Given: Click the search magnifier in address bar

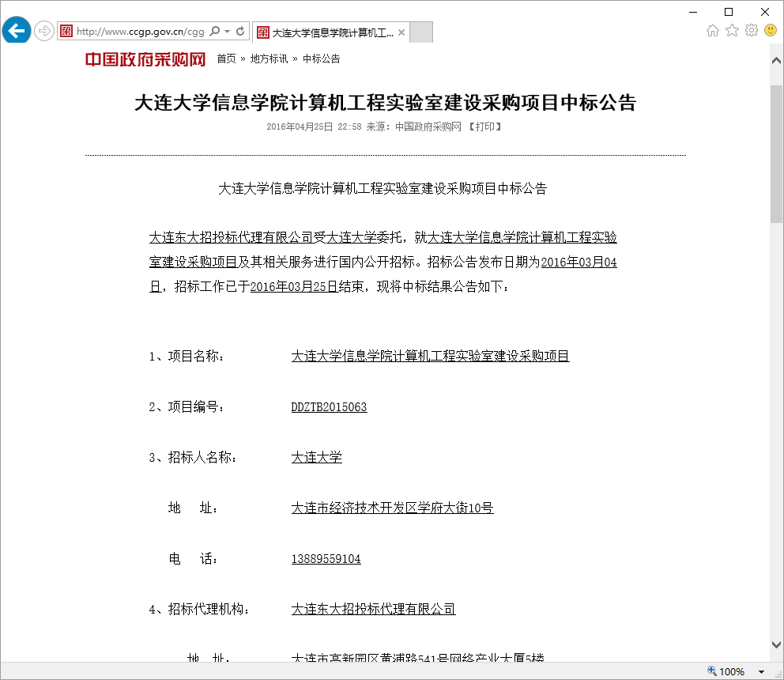Looking at the screenshot, I should tap(214, 31).
